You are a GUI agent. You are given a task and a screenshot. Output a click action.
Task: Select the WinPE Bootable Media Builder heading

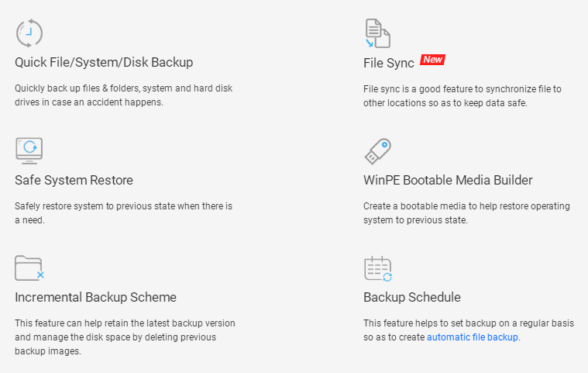tap(448, 180)
